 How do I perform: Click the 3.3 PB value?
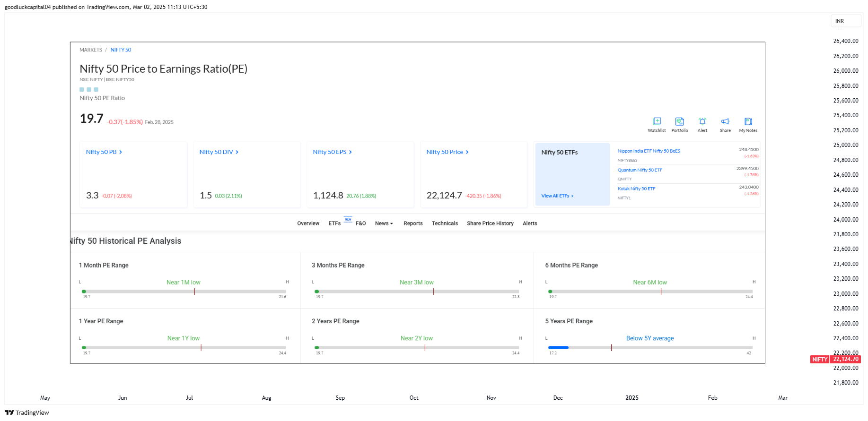click(x=92, y=196)
